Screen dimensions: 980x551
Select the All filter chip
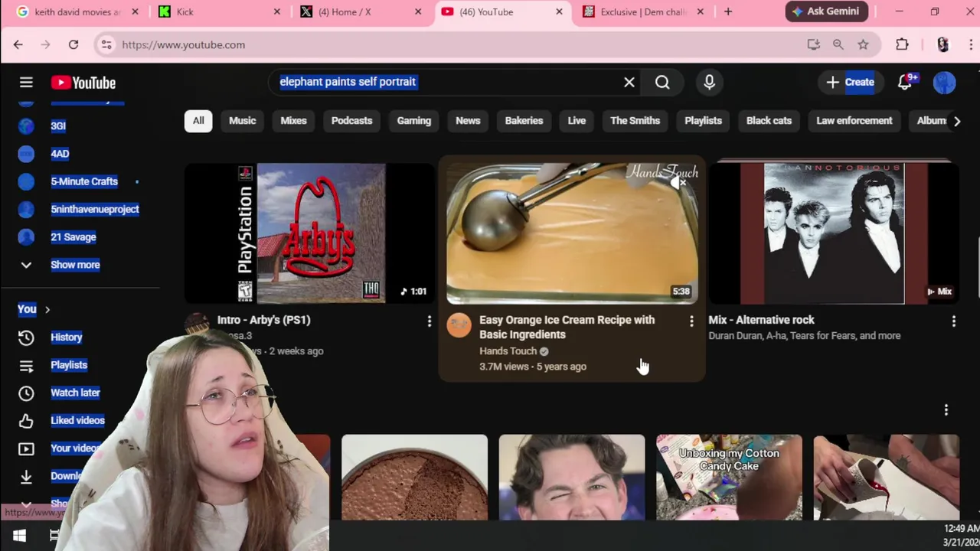tap(198, 120)
